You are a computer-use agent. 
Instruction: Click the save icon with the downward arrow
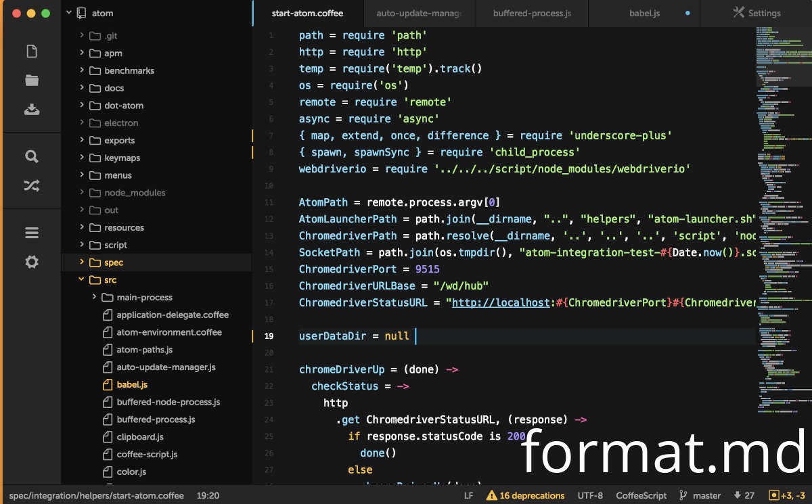(x=31, y=109)
